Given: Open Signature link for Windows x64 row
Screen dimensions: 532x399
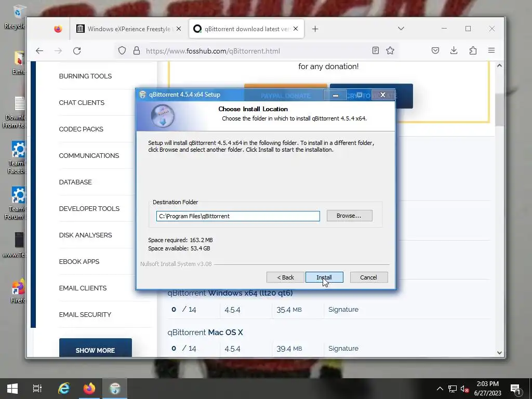Looking at the screenshot, I should [x=343, y=310].
